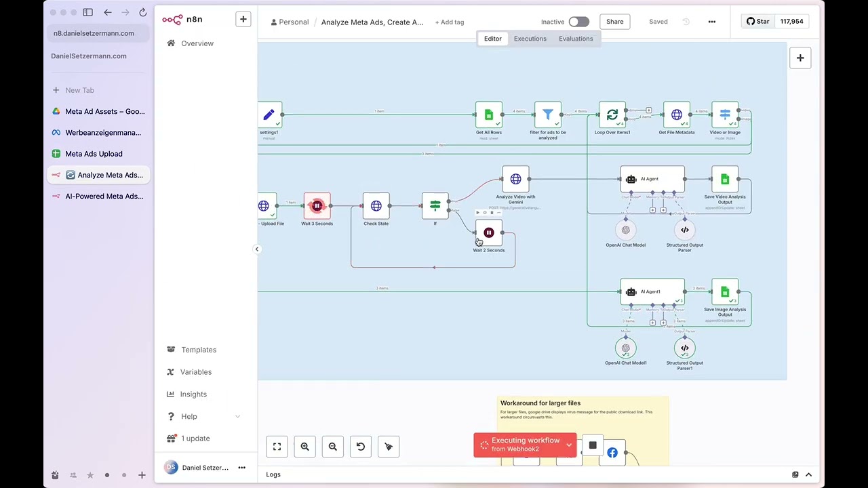Select the Upload File node
This screenshot has height=488, width=868.
click(267, 205)
